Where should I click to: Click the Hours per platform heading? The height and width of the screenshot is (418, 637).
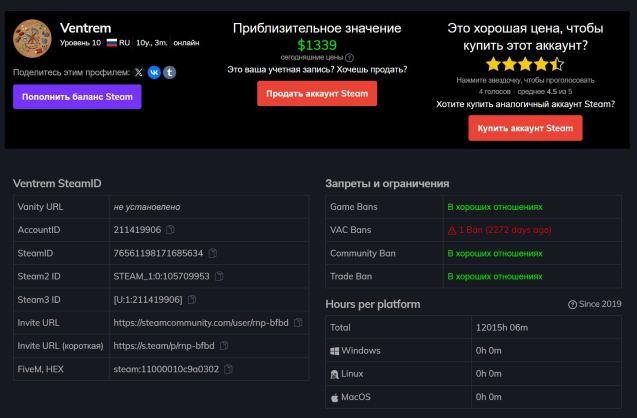click(x=373, y=304)
